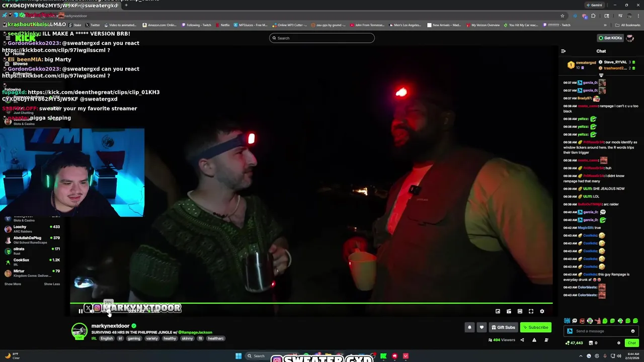
Task: Open oilrats channel in sidebar
Action: tap(32, 251)
